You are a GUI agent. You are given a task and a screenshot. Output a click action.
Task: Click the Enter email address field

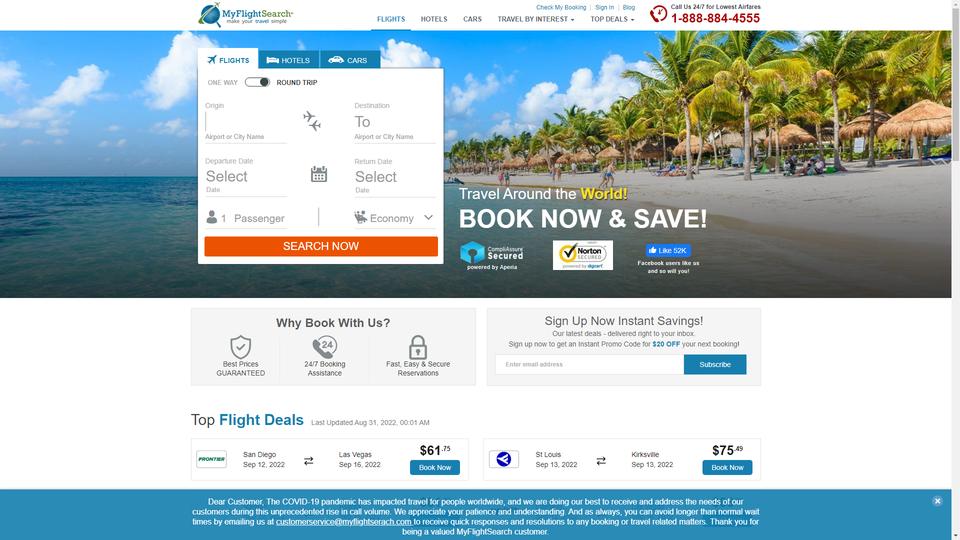590,364
